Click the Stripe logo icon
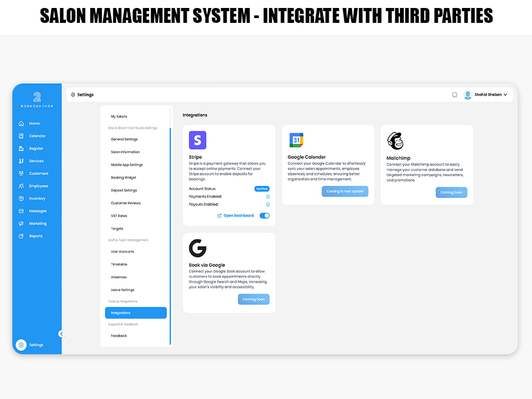Image resolution: width=532 pixels, height=399 pixels. [197, 140]
